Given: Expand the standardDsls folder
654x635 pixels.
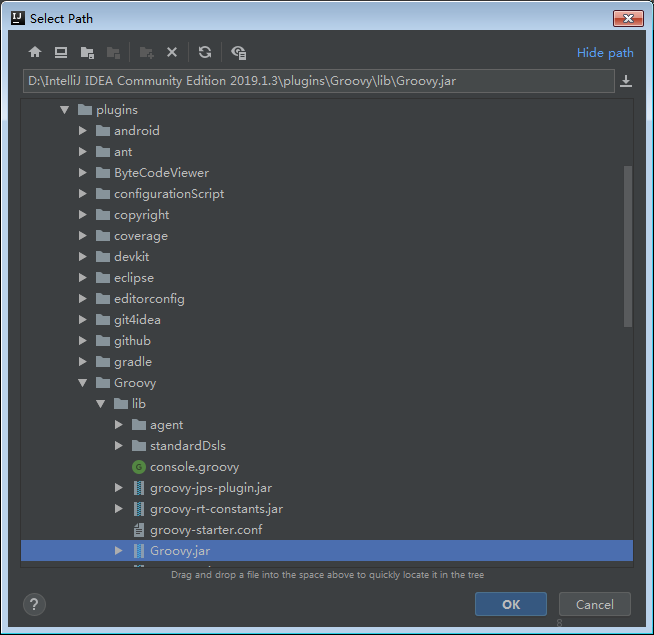Looking at the screenshot, I should pyautogui.click(x=118, y=446).
